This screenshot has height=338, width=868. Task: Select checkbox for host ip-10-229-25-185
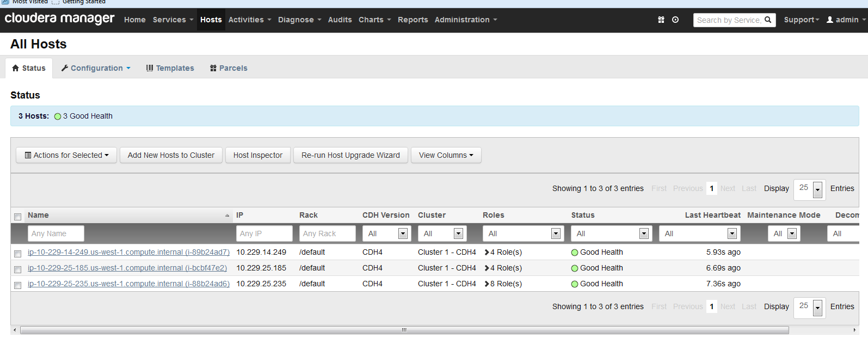17,269
